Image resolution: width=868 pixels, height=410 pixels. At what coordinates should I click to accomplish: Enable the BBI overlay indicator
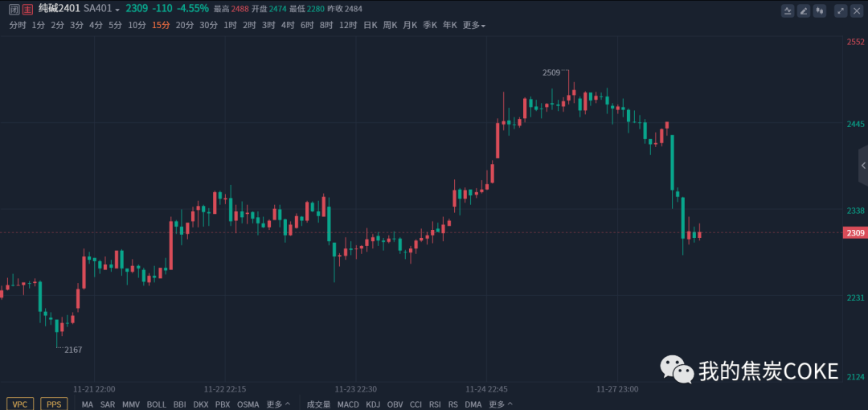pos(180,404)
